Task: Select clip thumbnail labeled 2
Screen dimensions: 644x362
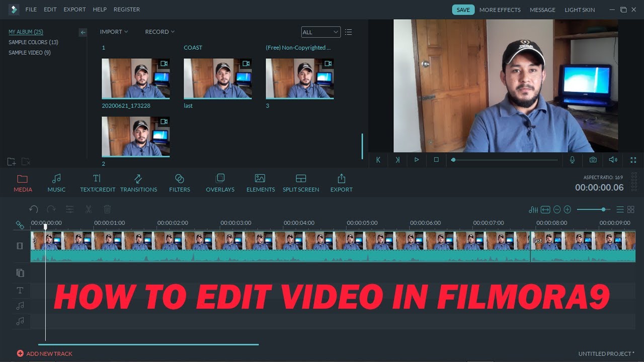Action: [x=135, y=137]
